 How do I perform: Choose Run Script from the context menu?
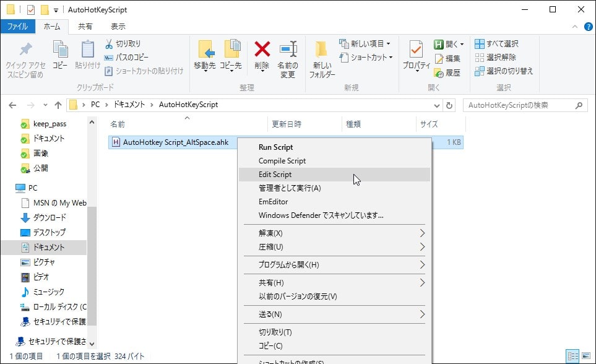click(x=334, y=147)
